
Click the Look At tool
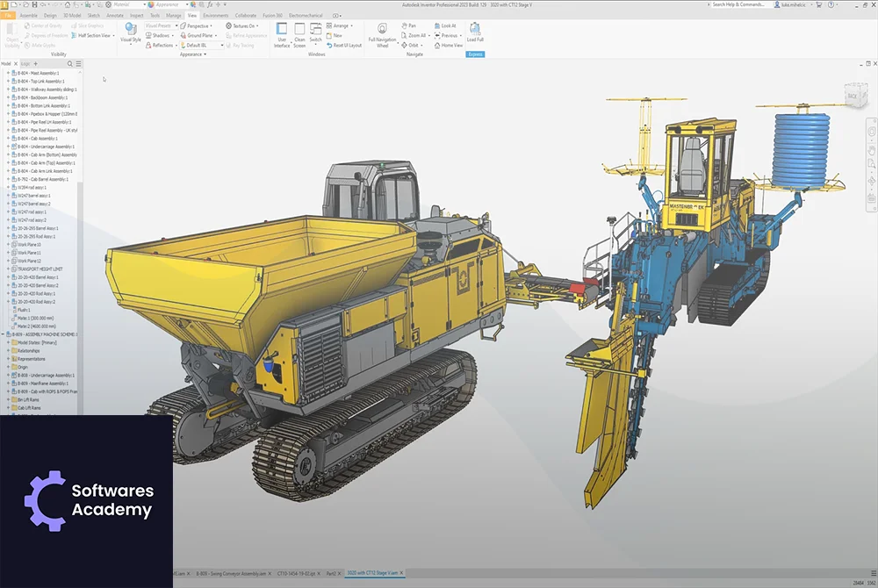(x=445, y=25)
